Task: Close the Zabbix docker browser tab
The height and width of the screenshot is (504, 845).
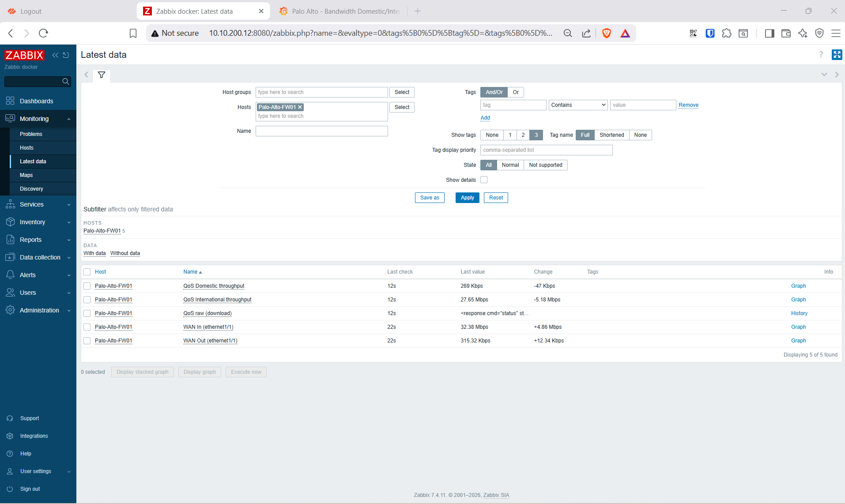Action: (x=261, y=11)
